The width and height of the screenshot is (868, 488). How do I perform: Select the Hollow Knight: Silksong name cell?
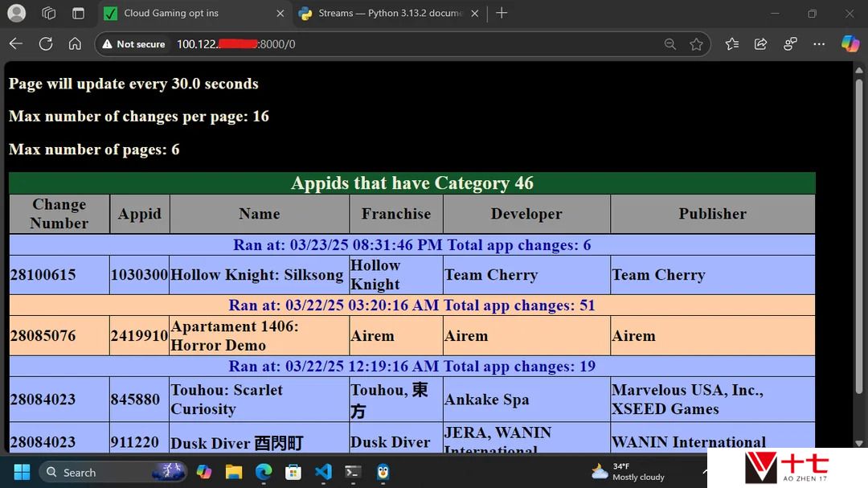259,275
